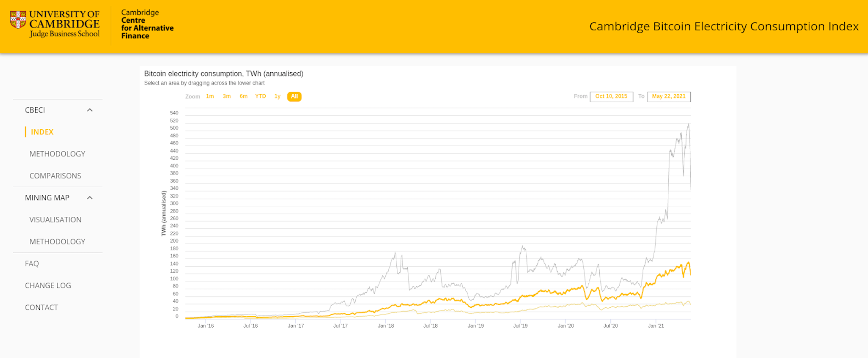Click the Jan '21 x-axis label
This screenshot has width=868, height=358.
point(656,325)
